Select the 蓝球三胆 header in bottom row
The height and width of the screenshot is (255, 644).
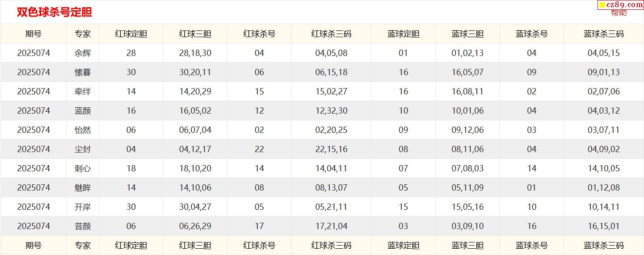point(467,245)
